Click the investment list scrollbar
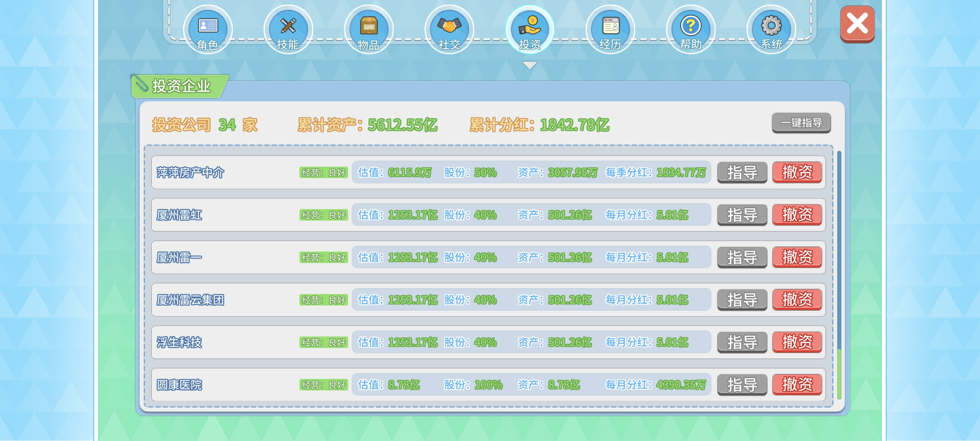 tap(839, 275)
